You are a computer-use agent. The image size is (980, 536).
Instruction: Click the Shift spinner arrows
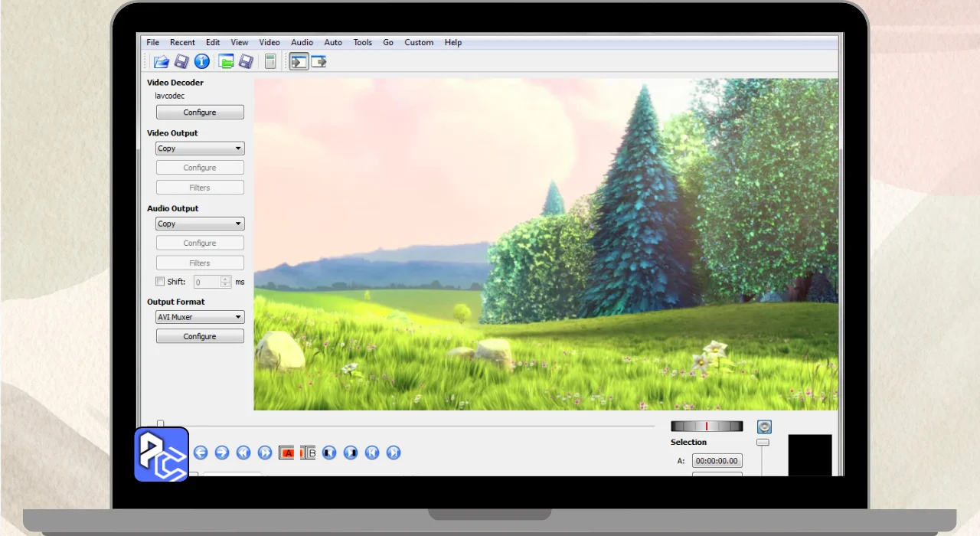tap(225, 282)
